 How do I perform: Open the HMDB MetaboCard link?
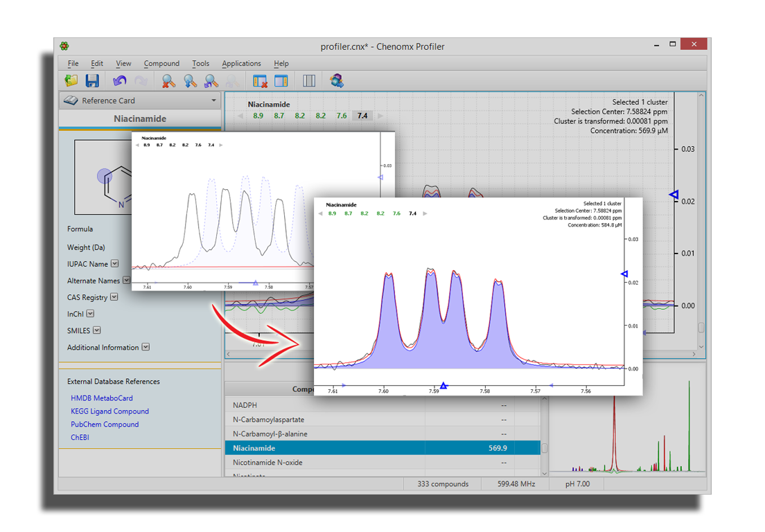101,398
